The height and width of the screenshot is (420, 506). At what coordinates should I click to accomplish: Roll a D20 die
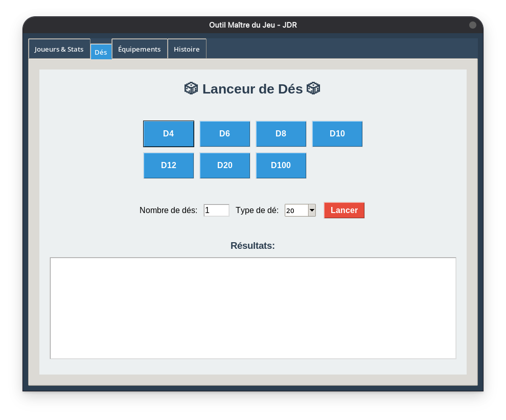pos(225,166)
